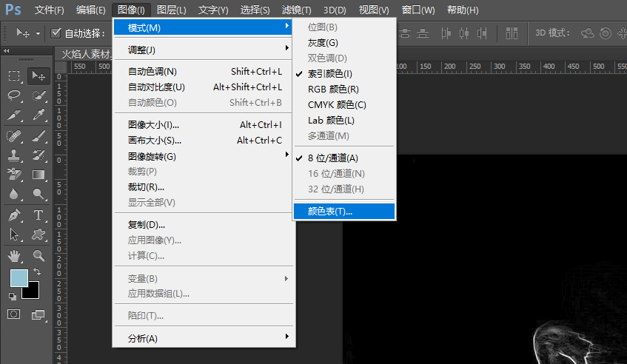The width and height of the screenshot is (627, 364).
Task: Collapse the toolbox double-arrow
Action: click(6, 51)
